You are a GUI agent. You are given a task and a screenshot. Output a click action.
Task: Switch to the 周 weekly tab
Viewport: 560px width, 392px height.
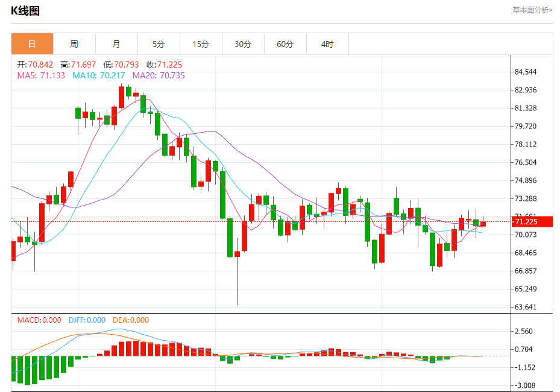coord(74,44)
